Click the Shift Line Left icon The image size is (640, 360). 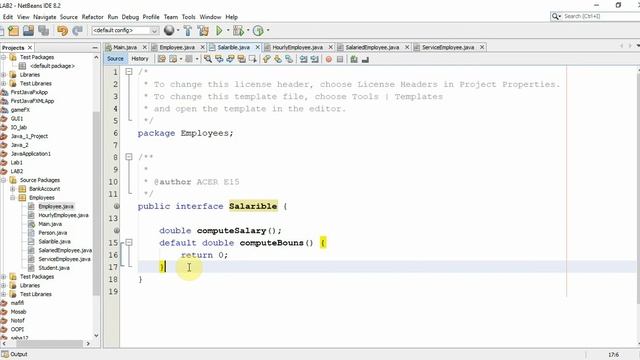[x=303, y=59]
